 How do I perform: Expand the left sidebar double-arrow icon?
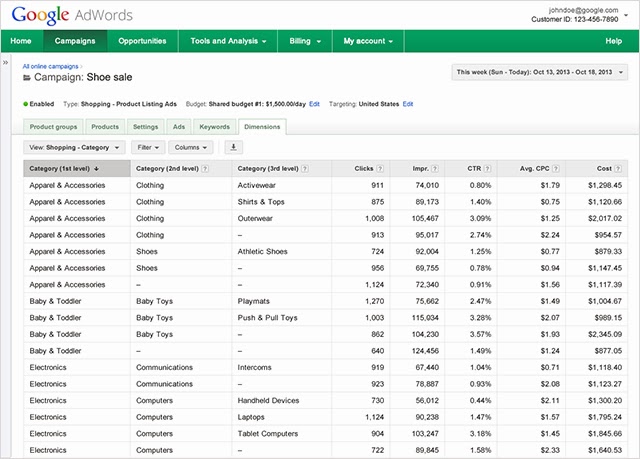(x=5, y=62)
